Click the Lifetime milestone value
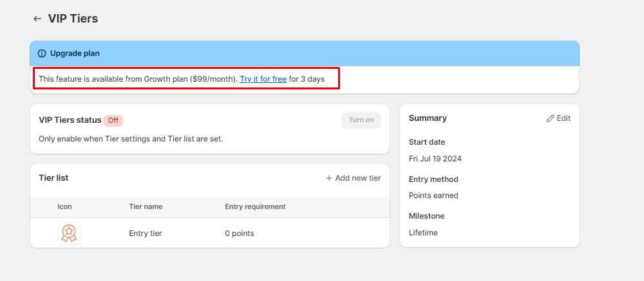Image resolution: width=644 pixels, height=281 pixels. tap(423, 233)
